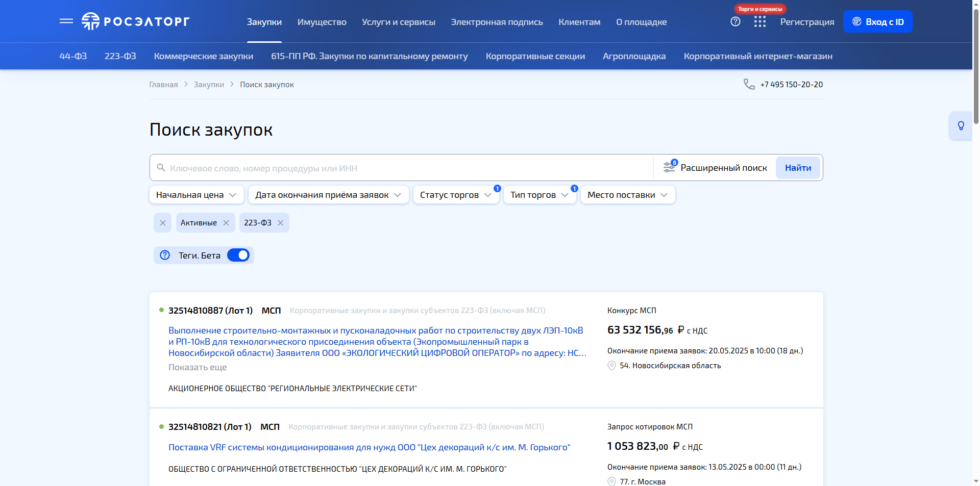Click the price 1 053 823,00 ₽

643,446
